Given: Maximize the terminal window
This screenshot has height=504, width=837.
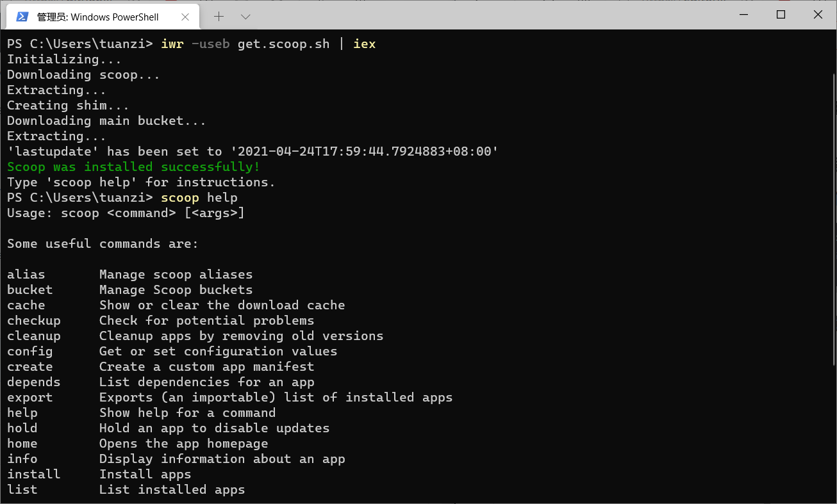Looking at the screenshot, I should click(x=781, y=14).
